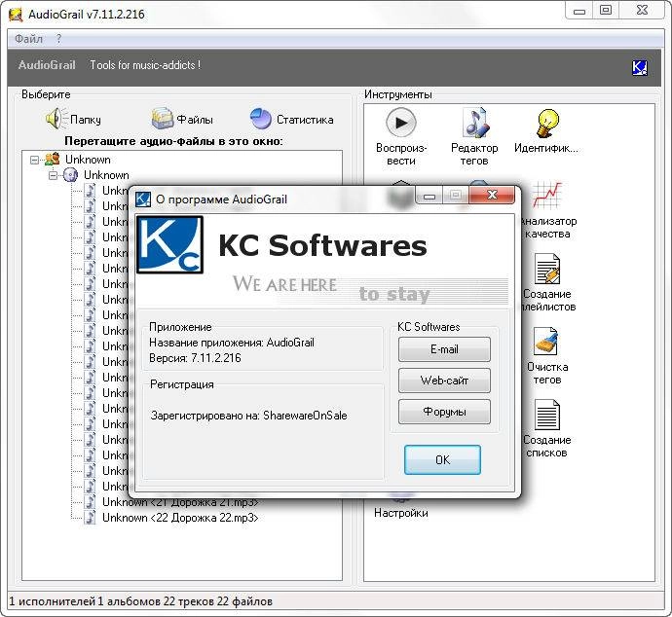Open the ? help menu
Screen dimensions: 672x617
click(x=58, y=39)
